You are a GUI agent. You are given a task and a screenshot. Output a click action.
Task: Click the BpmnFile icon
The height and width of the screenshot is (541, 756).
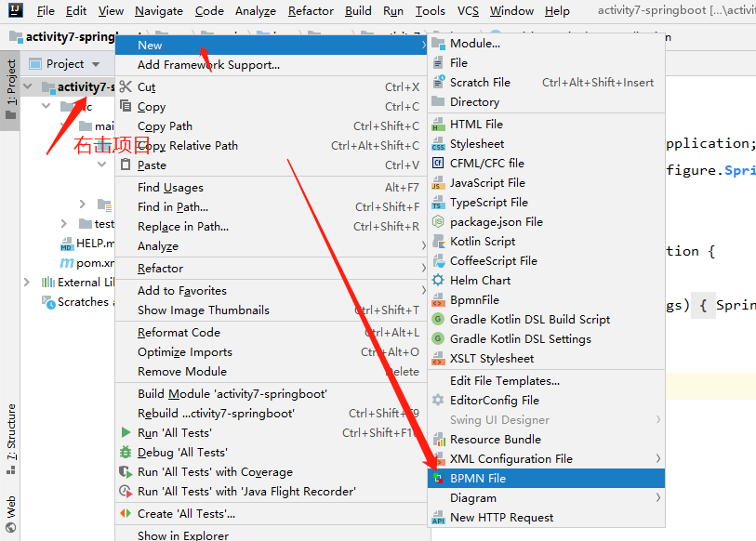click(438, 300)
